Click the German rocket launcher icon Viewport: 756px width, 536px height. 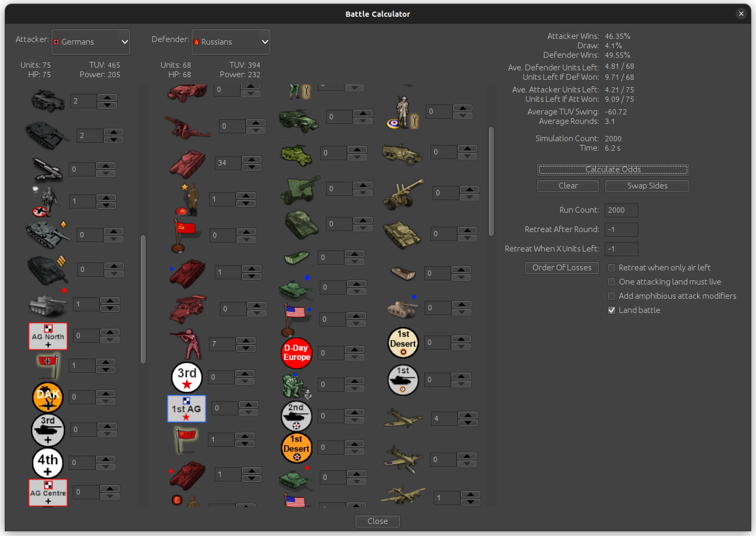pos(47,170)
